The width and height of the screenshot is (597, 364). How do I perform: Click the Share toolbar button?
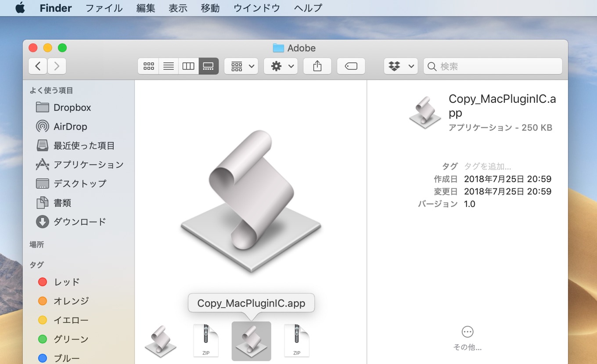(x=317, y=66)
